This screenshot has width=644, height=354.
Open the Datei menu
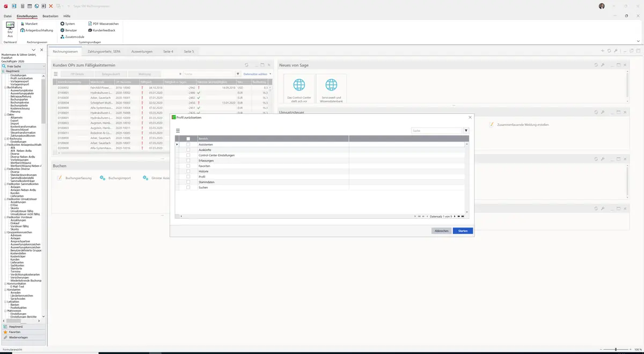pyautogui.click(x=8, y=16)
